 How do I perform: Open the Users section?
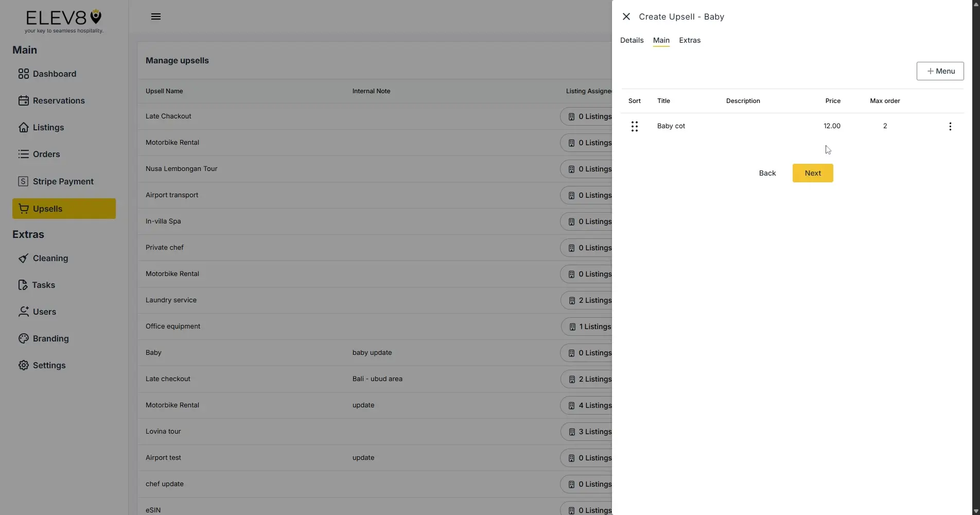(44, 312)
